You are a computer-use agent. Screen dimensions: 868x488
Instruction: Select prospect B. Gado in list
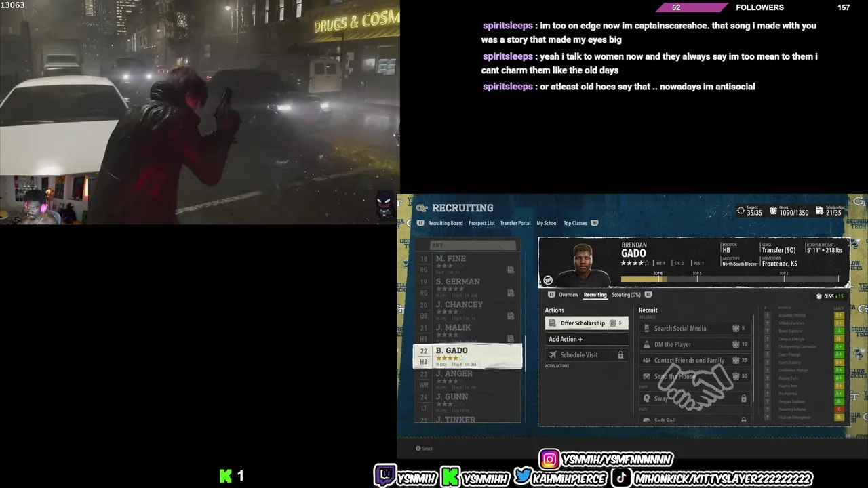click(x=468, y=357)
